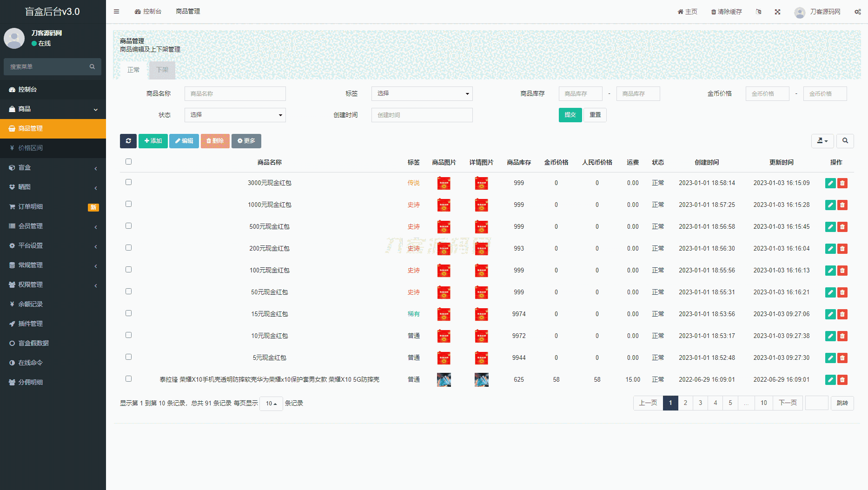
Task: Open the table search magnifier icon
Action: tap(845, 141)
